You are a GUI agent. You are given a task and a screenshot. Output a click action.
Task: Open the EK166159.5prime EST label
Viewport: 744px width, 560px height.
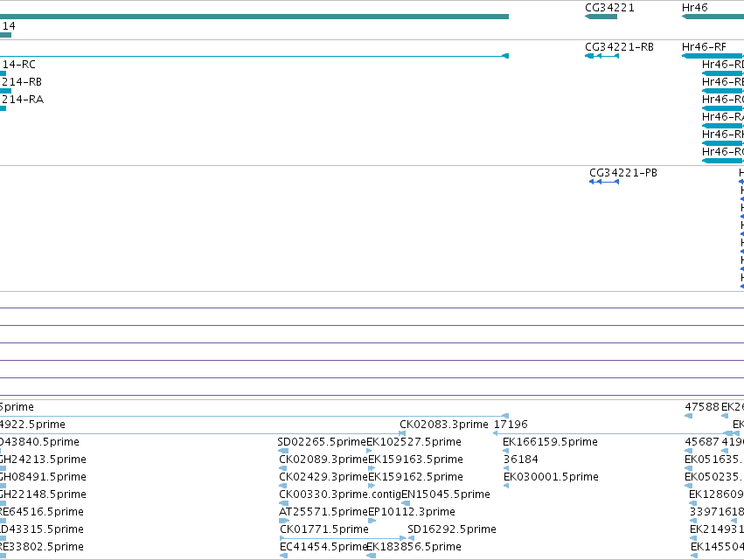coord(550,442)
